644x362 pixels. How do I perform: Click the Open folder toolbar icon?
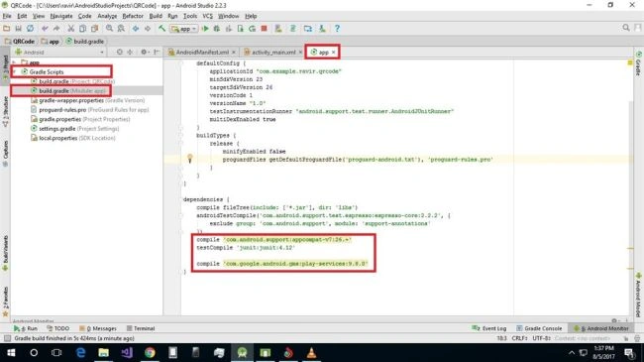click(x=6, y=29)
